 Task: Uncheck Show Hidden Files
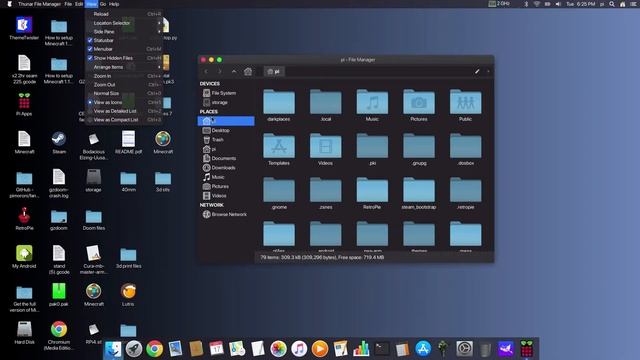(90, 58)
